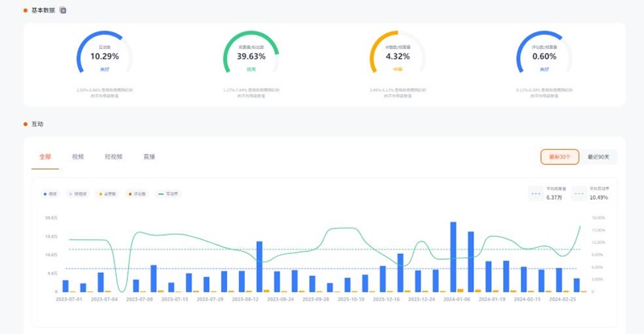Click the orange dot before 互动 heading
Image resolution: width=644 pixels, height=334 pixels.
click(x=26, y=125)
